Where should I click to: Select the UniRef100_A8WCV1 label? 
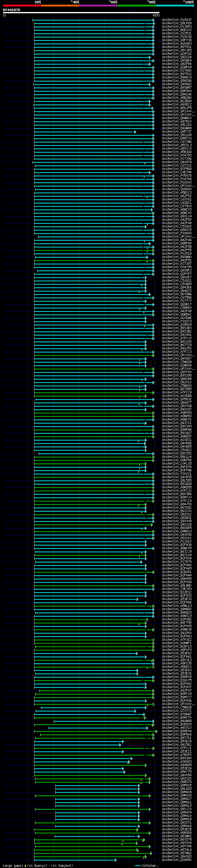(x=176, y=419)
